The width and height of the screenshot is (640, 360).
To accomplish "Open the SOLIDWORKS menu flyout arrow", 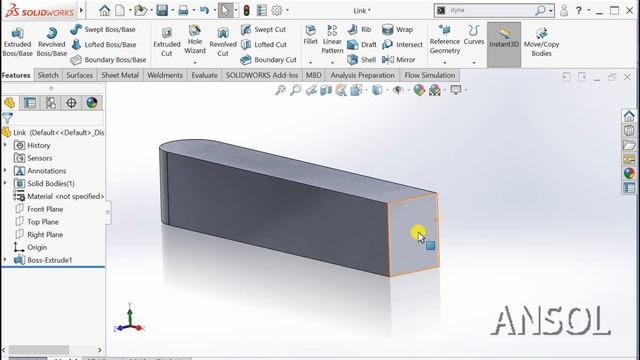I will (81, 10).
